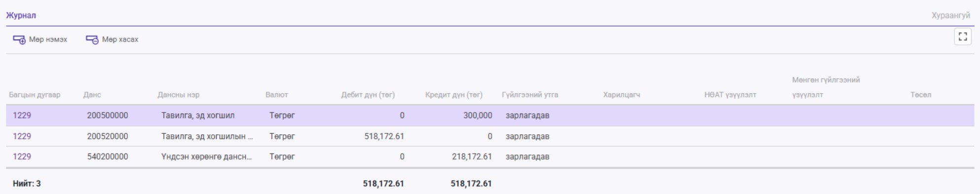Click the Үндсэн хөрөнгө account name cell
This screenshot has width=980, height=194.
pyautogui.click(x=206, y=156)
